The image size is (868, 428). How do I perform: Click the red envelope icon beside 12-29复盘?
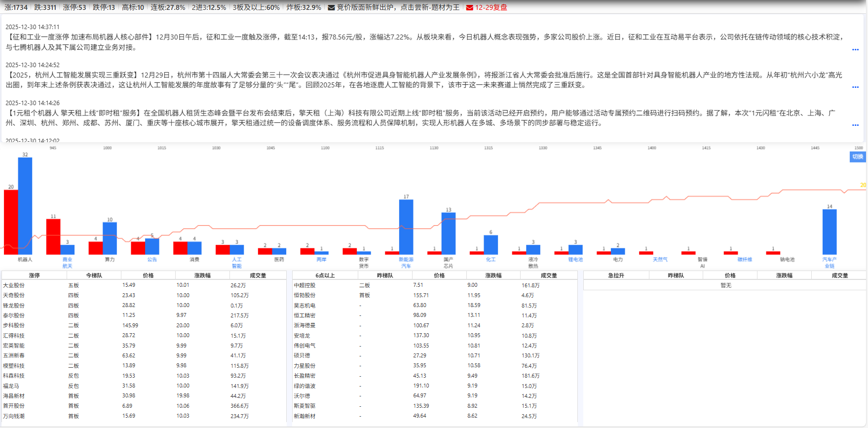tap(469, 7)
